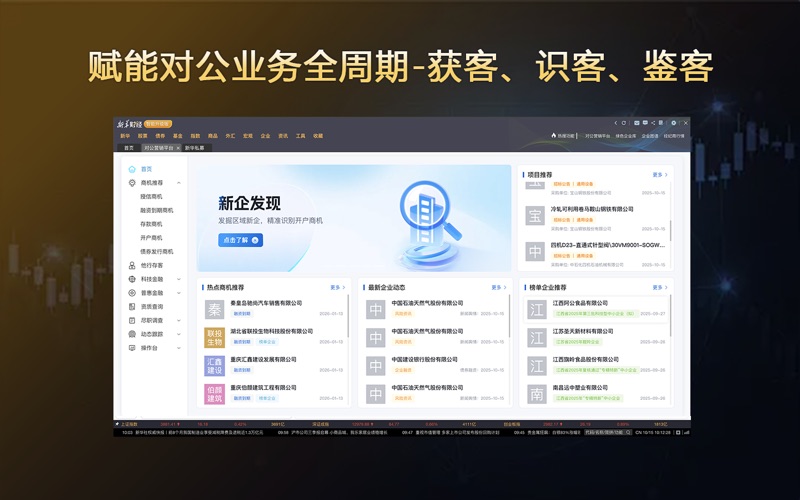Open 江西阿公食品有限公司 entry
The width and height of the screenshot is (800, 500).
(596, 309)
